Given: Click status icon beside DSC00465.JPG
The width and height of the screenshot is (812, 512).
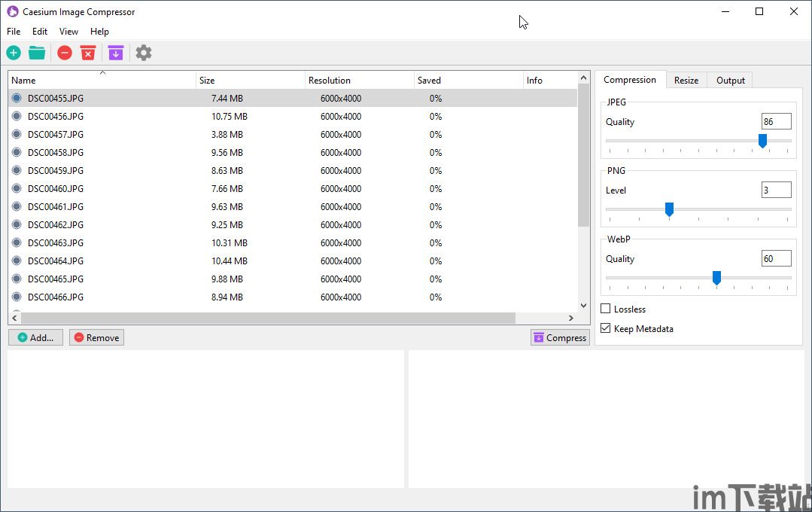Looking at the screenshot, I should [x=17, y=279].
